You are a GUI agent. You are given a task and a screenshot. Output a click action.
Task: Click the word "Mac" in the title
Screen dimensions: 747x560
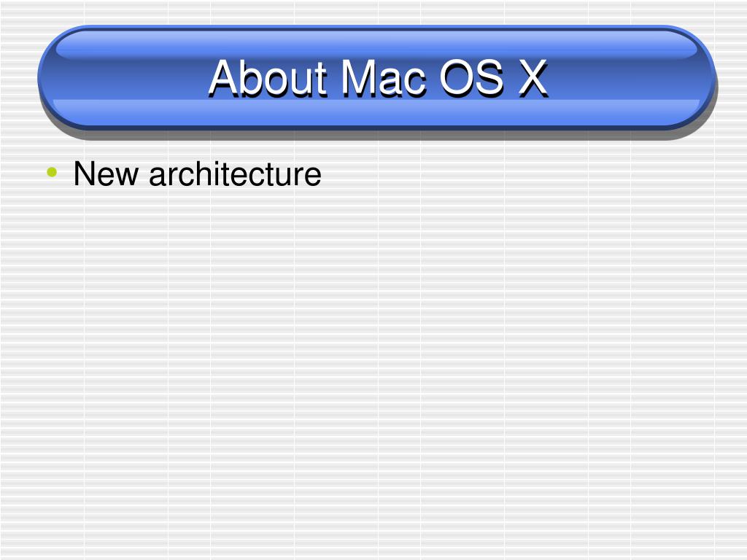383,77
